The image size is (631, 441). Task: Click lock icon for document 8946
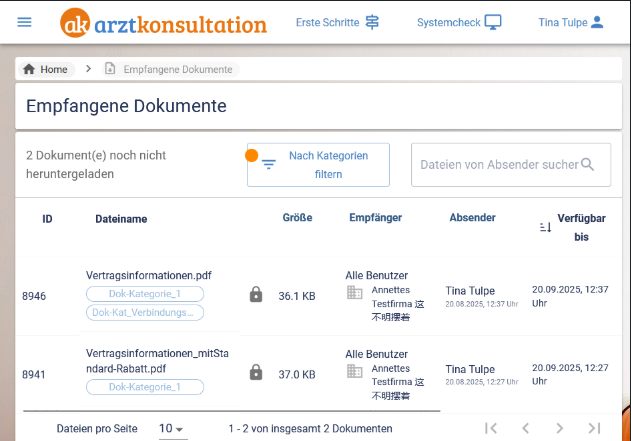(x=256, y=295)
